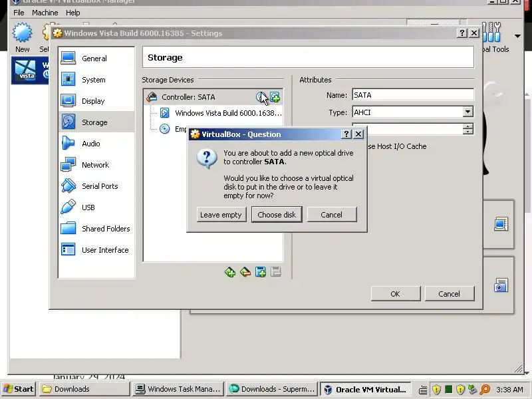The width and height of the screenshot is (532, 399).
Task: Click Snapshots tool icon in Manager window
Action: (501, 285)
